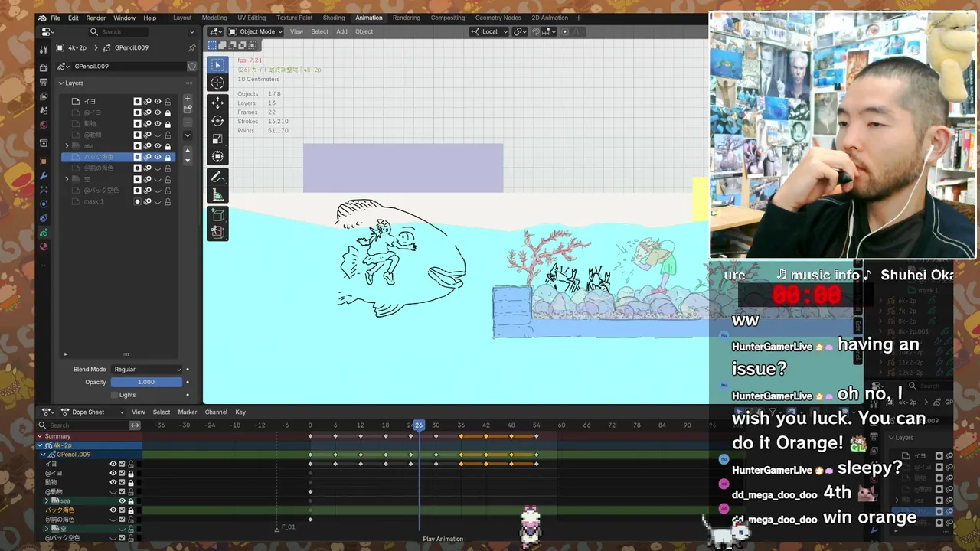Uncheck the @イヨ channel checkbox in Dope Sheet
The image size is (980, 551).
coord(122,474)
